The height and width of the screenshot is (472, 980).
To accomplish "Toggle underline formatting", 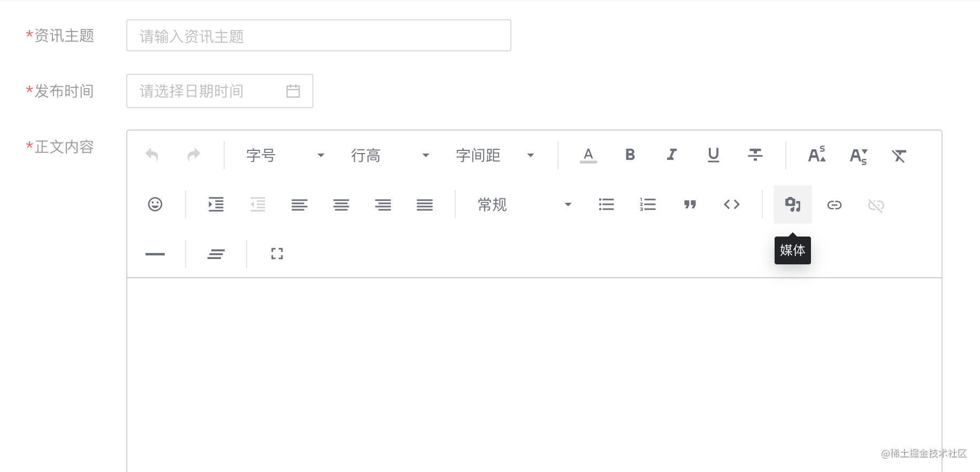I will pyautogui.click(x=714, y=155).
